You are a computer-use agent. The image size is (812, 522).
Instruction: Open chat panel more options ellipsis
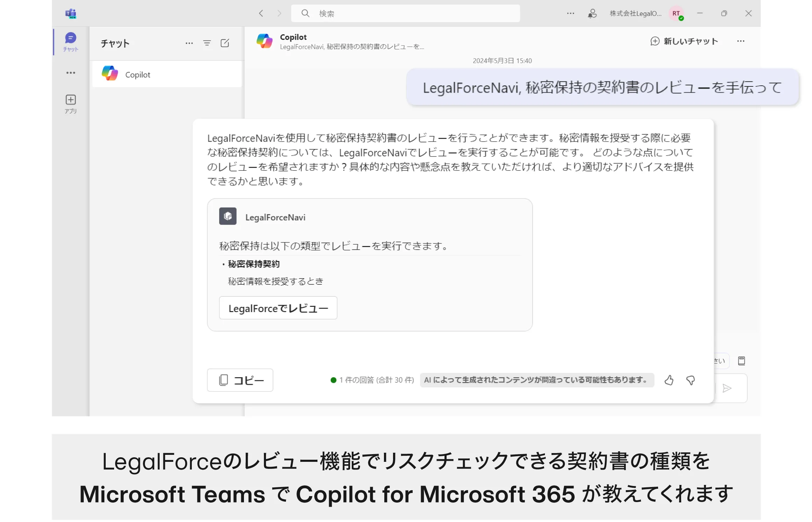[x=189, y=43]
